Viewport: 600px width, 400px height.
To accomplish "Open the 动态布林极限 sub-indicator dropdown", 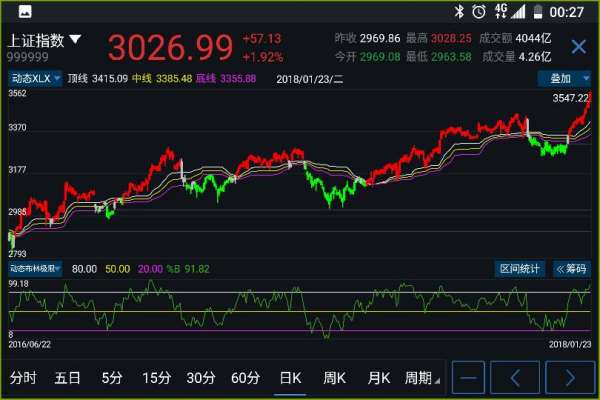I will click(x=35, y=268).
